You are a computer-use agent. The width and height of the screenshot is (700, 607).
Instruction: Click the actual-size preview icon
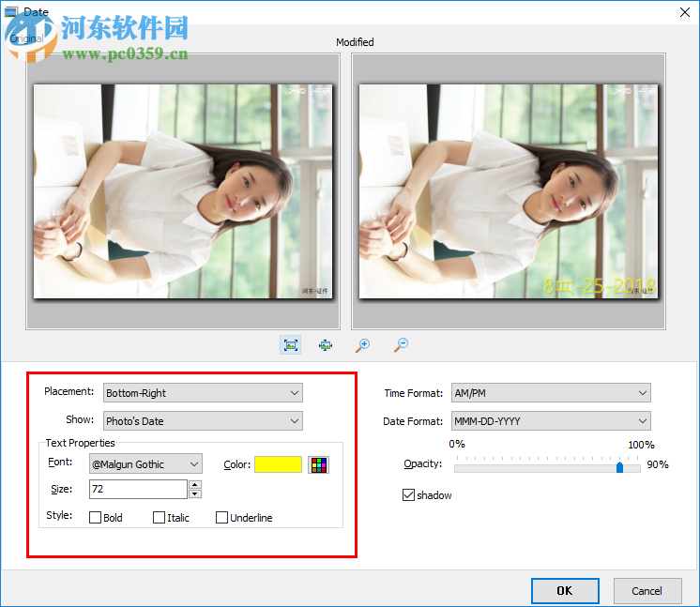(x=326, y=345)
